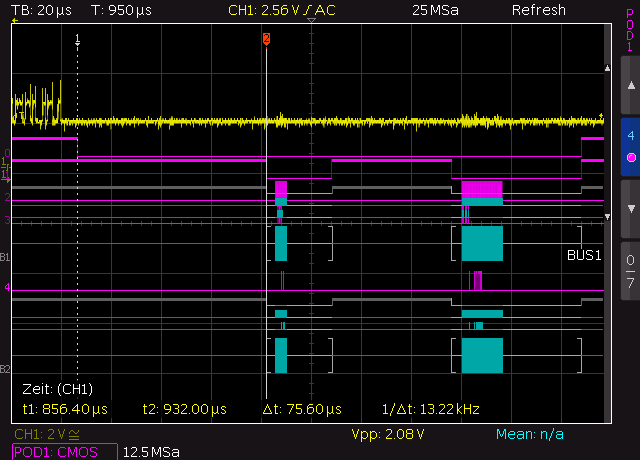Click the B2 bus marker on left edge
The image size is (640, 460).
(6, 368)
